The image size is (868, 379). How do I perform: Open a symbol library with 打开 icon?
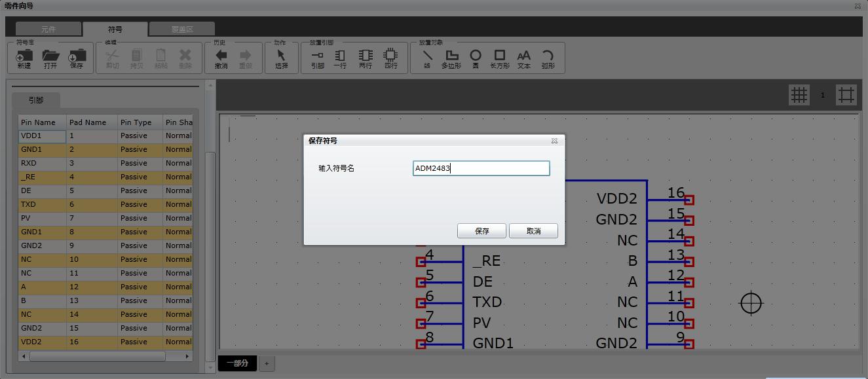click(x=50, y=58)
